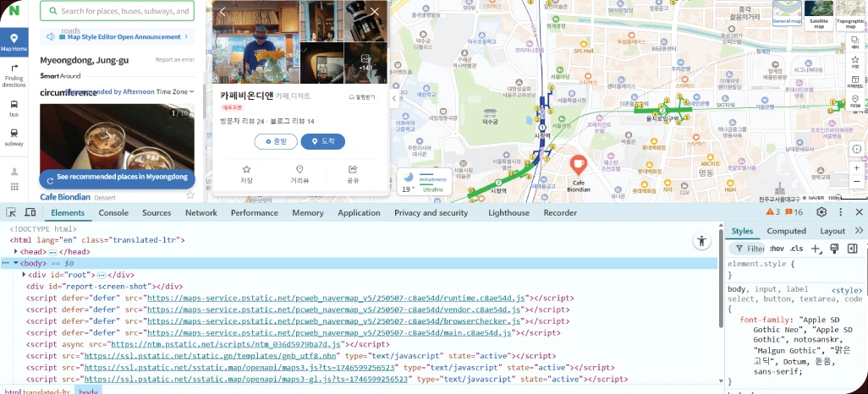The width and height of the screenshot is (868, 394).
Task: Toggle the device toolbar in DevTools
Action: tap(30, 212)
